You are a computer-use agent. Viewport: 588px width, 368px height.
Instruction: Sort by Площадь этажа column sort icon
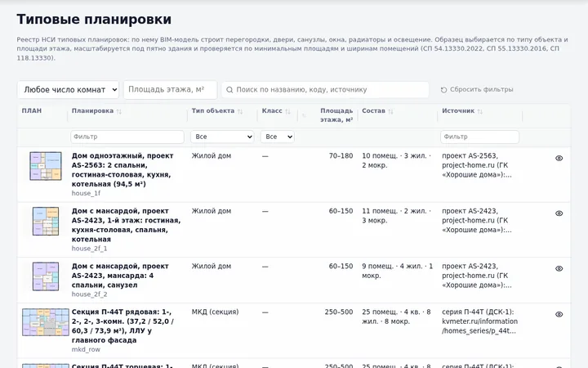[x=304, y=115]
